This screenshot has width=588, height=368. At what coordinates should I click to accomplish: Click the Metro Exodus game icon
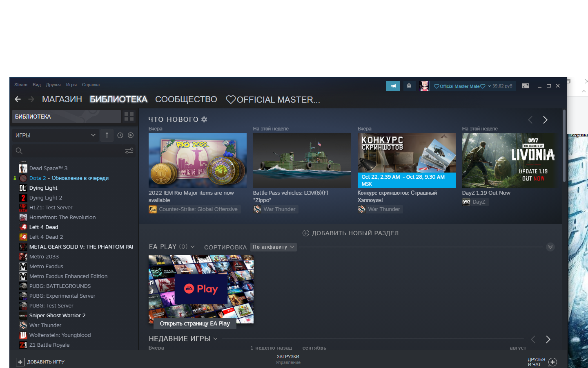click(23, 267)
